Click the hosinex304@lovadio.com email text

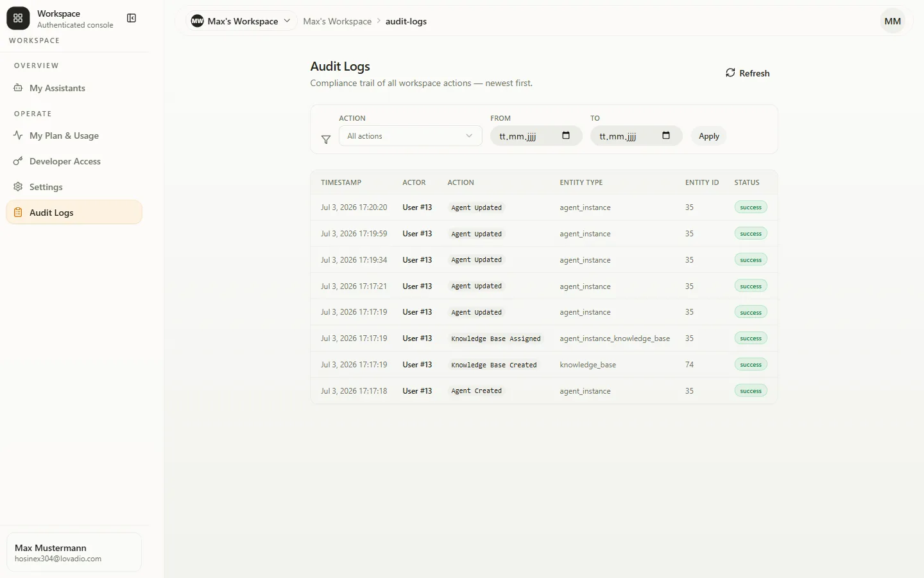click(x=58, y=559)
